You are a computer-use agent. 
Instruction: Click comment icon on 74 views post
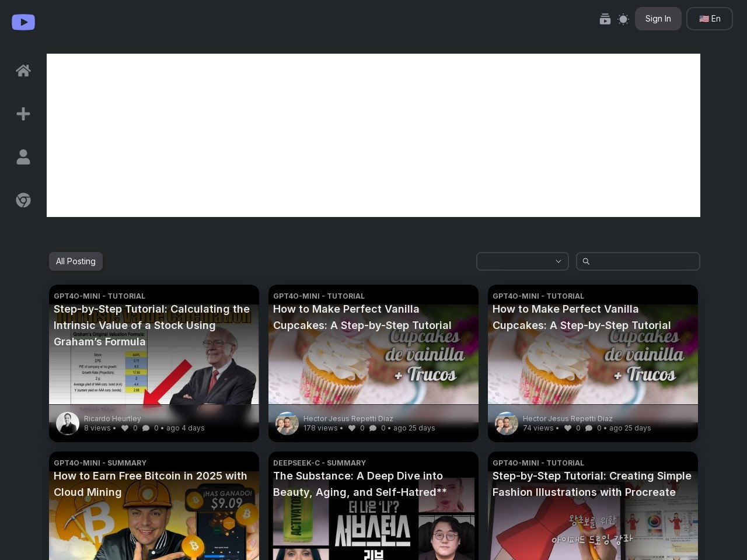click(x=589, y=428)
